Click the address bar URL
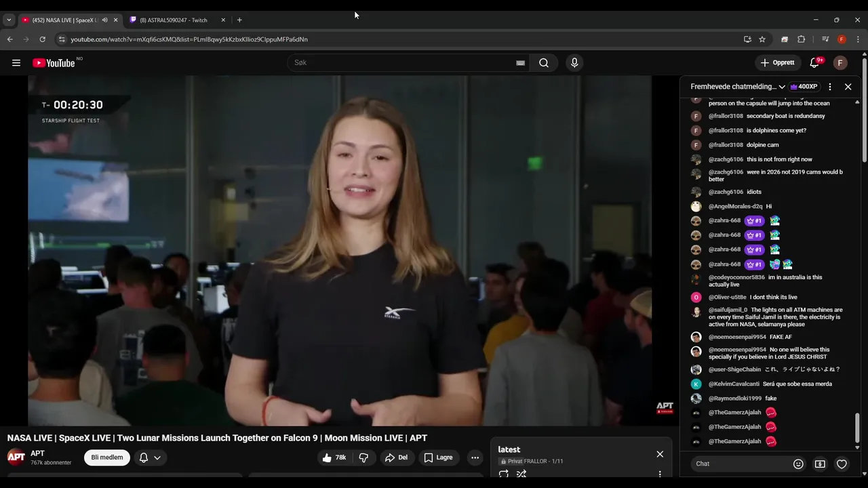 (189, 39)
